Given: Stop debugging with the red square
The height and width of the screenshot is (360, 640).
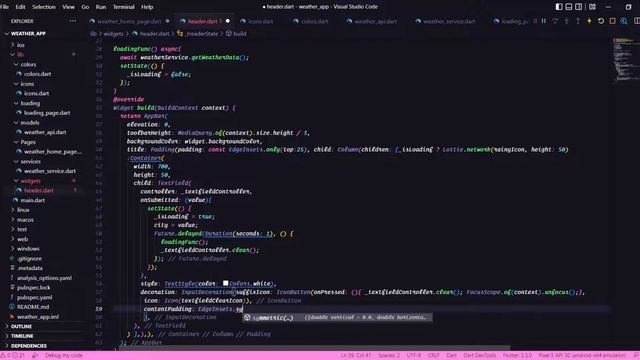Looking at the screenshot, I should (x=612, y=21).
